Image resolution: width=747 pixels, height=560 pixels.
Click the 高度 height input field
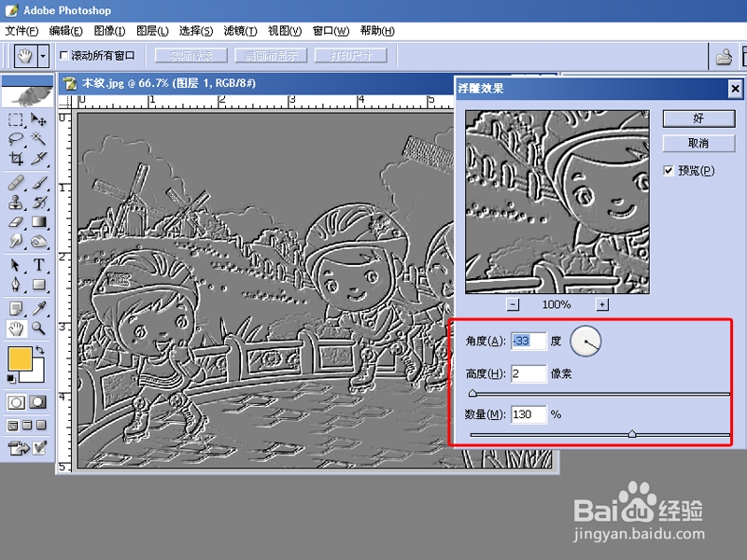pos(529,374)
